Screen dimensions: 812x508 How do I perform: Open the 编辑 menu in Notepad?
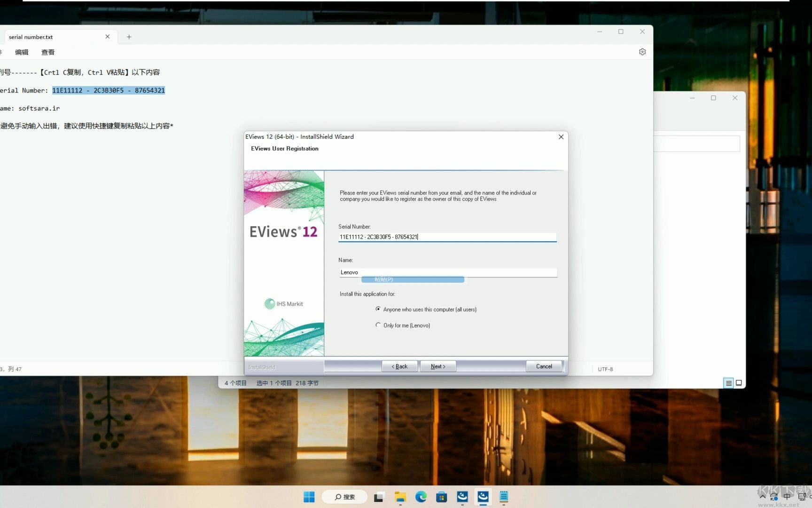click(x=22, y=52)
